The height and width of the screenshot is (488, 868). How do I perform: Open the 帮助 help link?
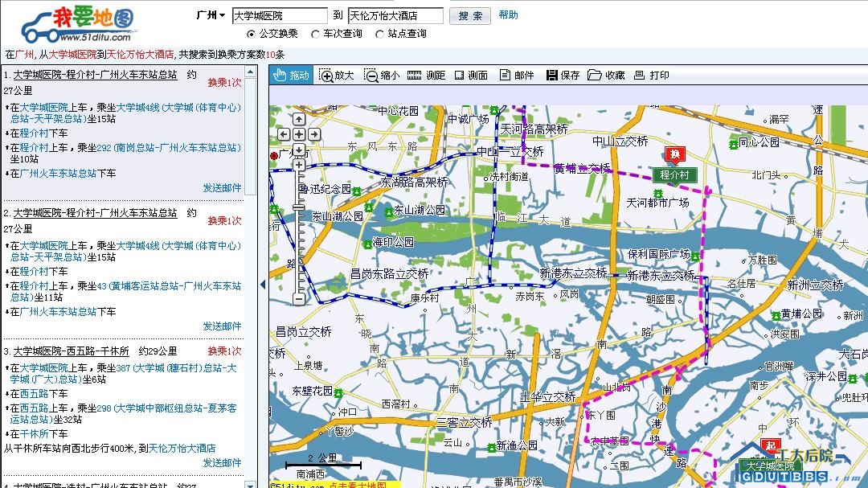pyautogui.click(x=508, y=15)
